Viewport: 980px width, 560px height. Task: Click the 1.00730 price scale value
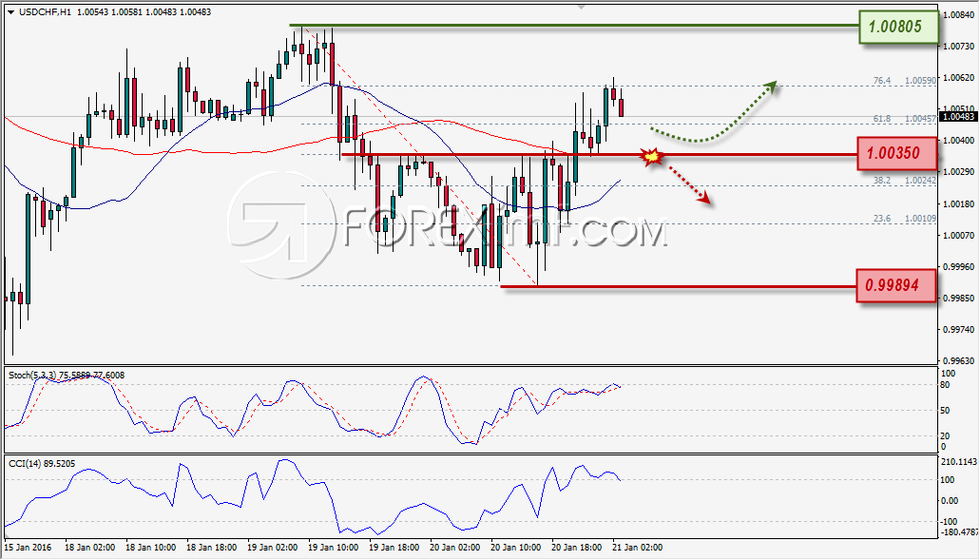959,47
